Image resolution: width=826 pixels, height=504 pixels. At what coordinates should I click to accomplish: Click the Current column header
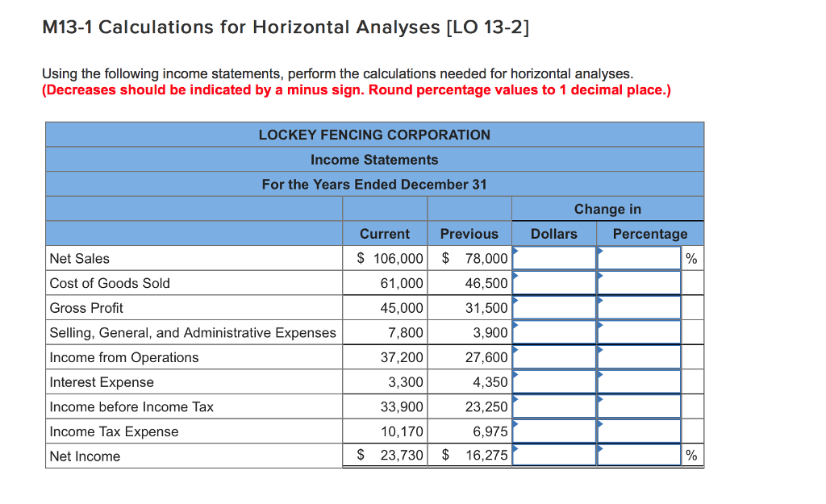coord(385,234)
